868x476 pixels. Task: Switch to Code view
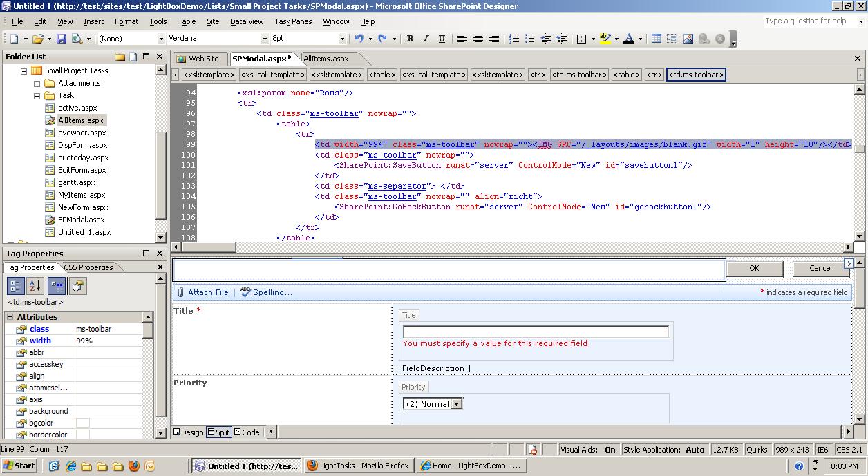point(247,432)
